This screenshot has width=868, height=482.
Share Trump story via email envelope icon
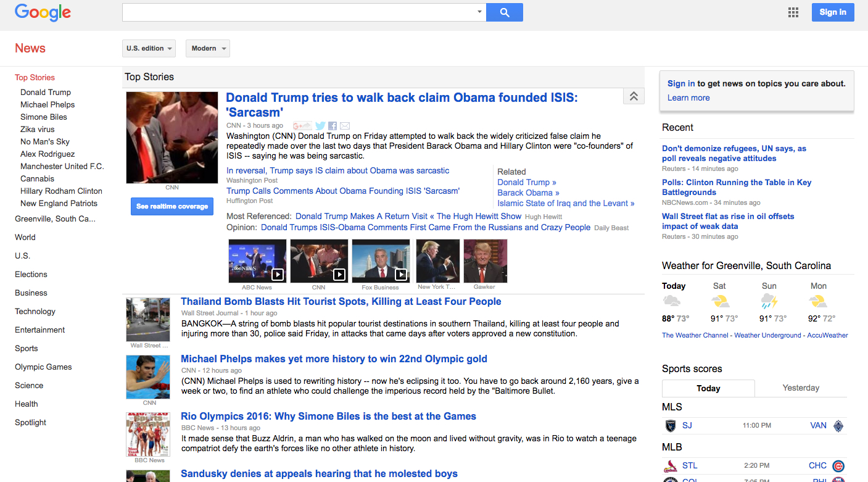pyautogui.click(x=345, y=126)
